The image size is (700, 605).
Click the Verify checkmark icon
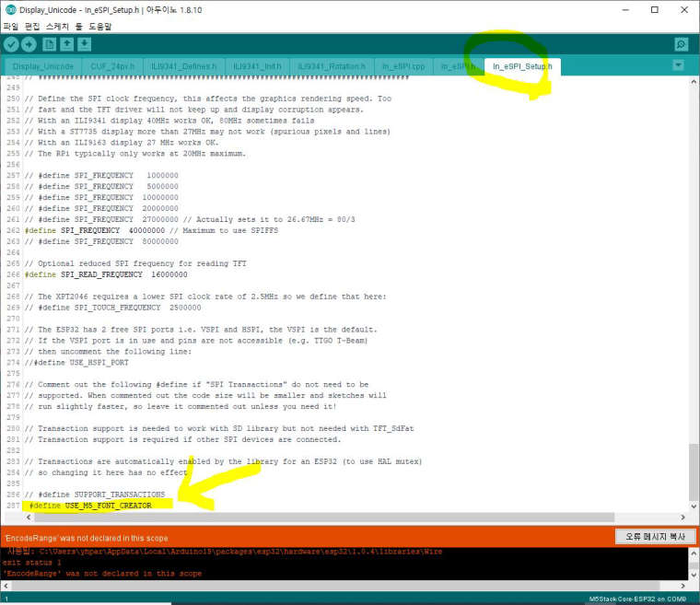pyautogui.click(x=11, y=44)
